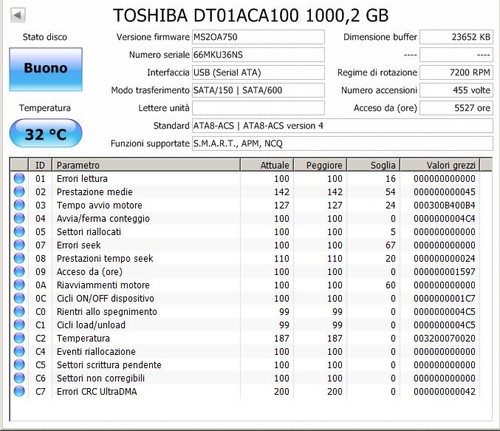The image size is (500, 431).
Task: Select the Errori lettura parameter text
Action: coord(82,179)
